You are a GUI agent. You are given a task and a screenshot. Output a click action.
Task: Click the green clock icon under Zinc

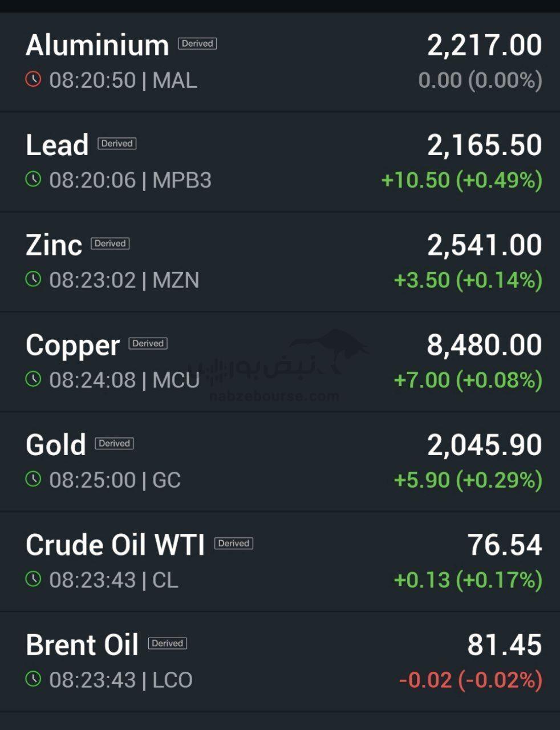click(34, 279)
